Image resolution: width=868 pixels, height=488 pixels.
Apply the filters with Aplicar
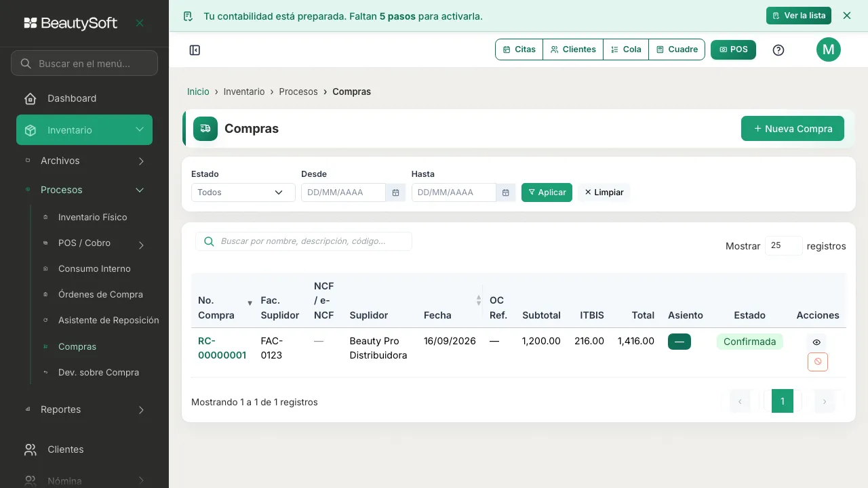[547, 192]
